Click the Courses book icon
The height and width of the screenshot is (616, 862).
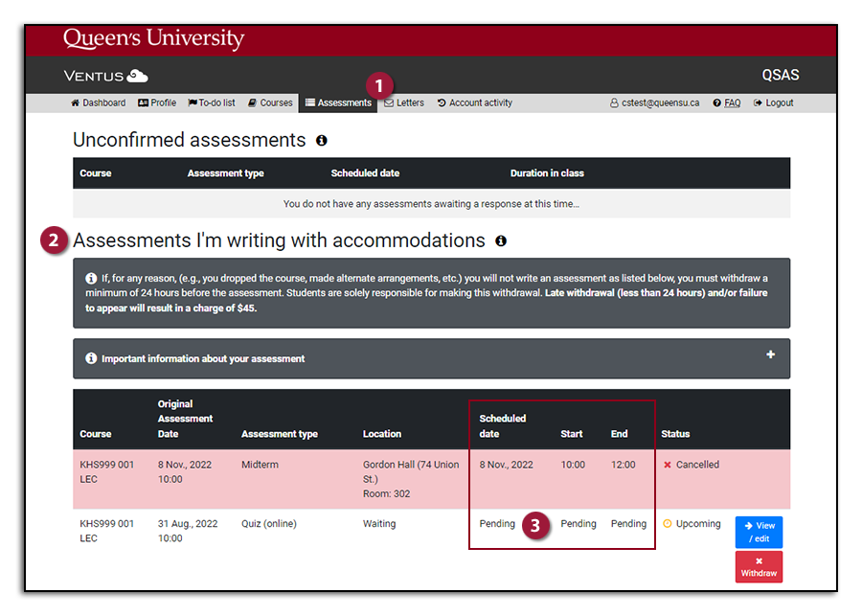250,103
